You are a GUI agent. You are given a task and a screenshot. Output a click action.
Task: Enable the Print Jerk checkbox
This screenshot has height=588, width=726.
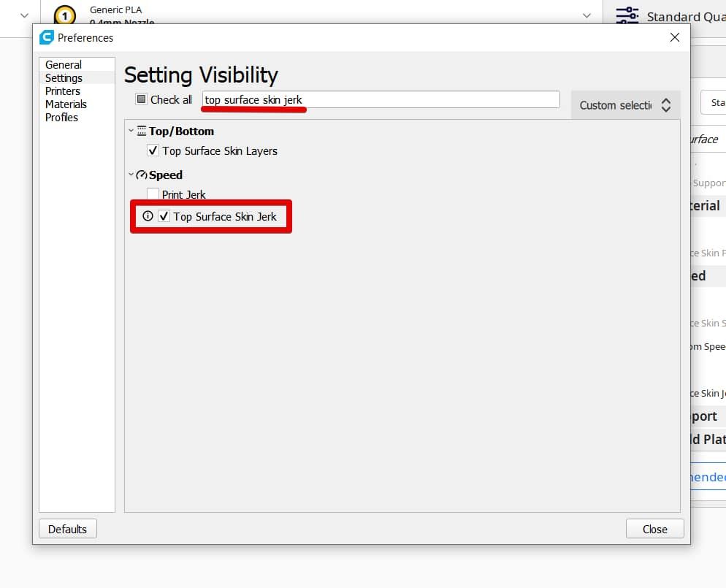[153, 194]
